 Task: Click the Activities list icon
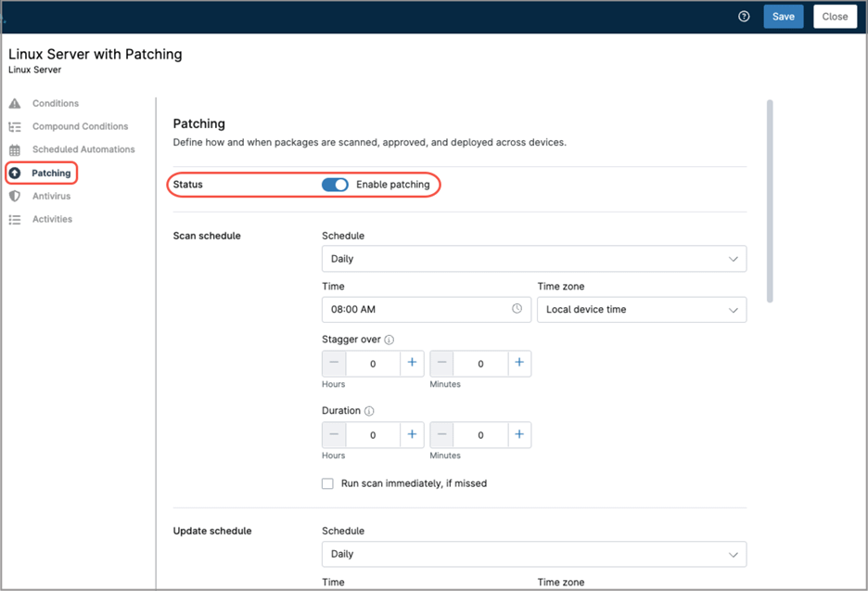[x=15, y=219]
